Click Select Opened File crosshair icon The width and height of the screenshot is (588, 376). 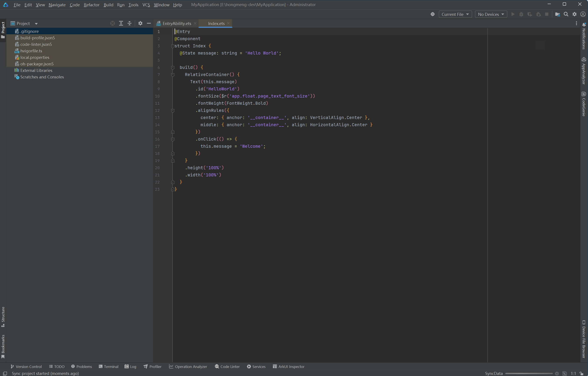(112, 23)
